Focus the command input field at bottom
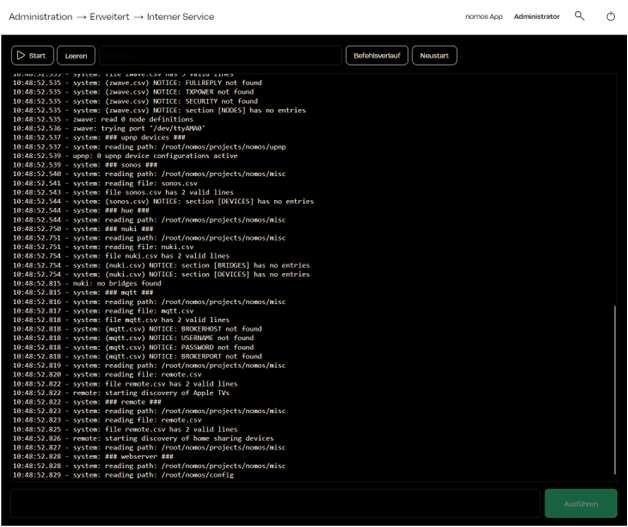This screenshot has width=628, height=527. click(x=274, y=503)
